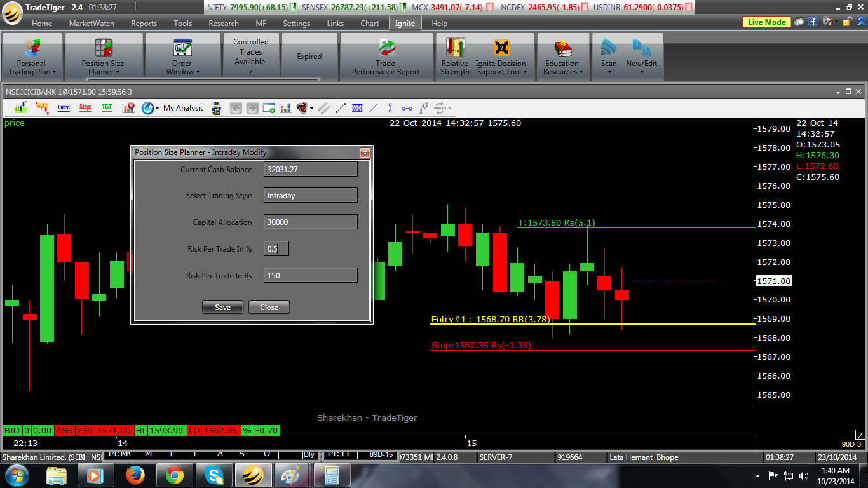Image resolution: width=868 pixels, height=488 pixels.
Task: Select the TGT target line tool
Action: (107, 108)
